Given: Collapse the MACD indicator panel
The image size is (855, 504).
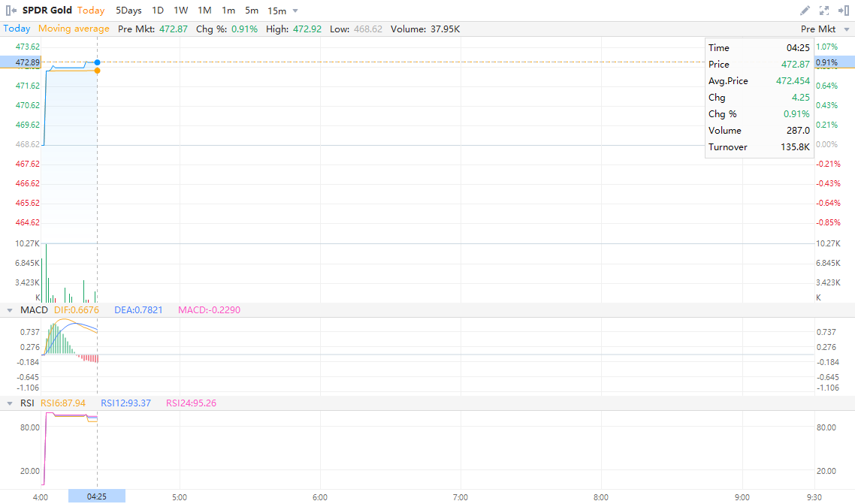Looking at the screenshot, I should [10, 310].
